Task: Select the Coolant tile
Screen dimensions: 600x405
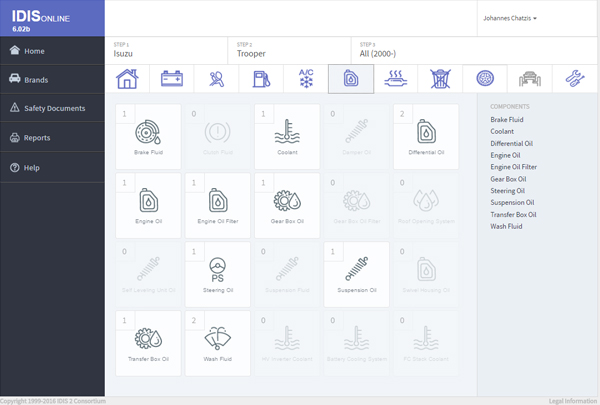Action: tap(287, 137)
